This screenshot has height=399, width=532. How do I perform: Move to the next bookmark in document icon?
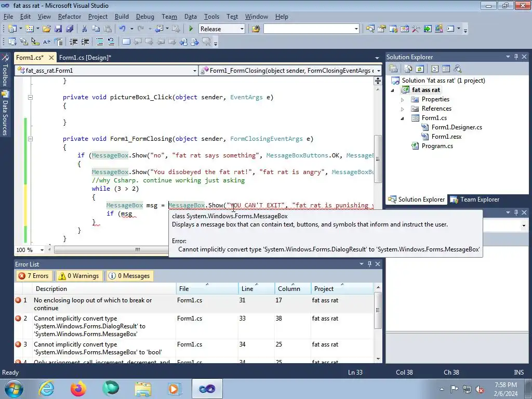[195, 42]
